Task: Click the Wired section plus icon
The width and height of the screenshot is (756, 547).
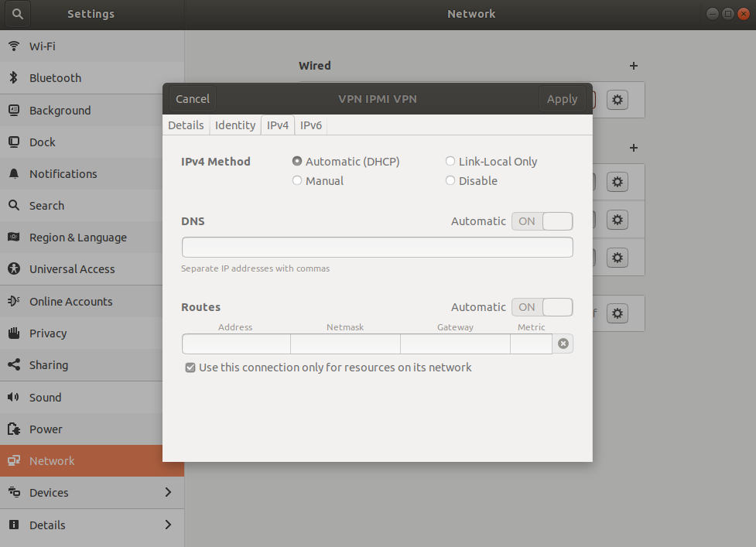Action: click(x=634, y=67)
